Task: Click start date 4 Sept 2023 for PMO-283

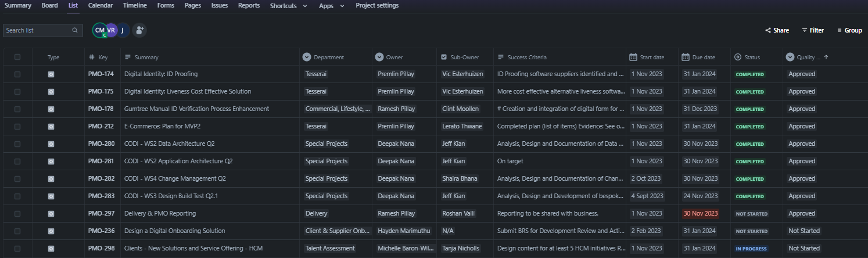Action: pos(647,196)
